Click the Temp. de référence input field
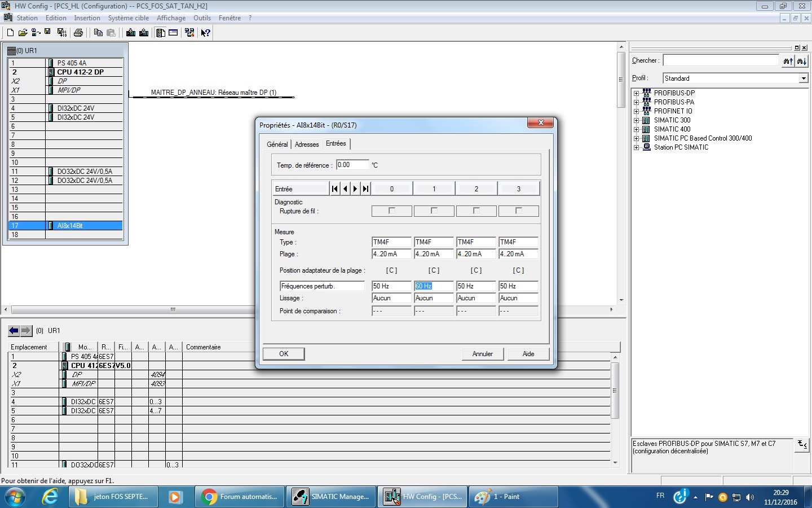Viewport: 812px width, 508px height. [x=352, y=165]
